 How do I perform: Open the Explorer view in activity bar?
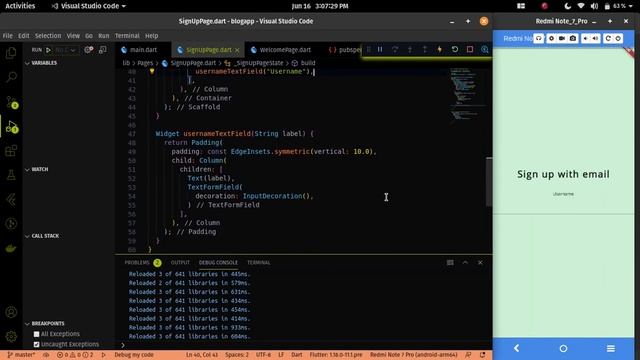tap(11, 53)
